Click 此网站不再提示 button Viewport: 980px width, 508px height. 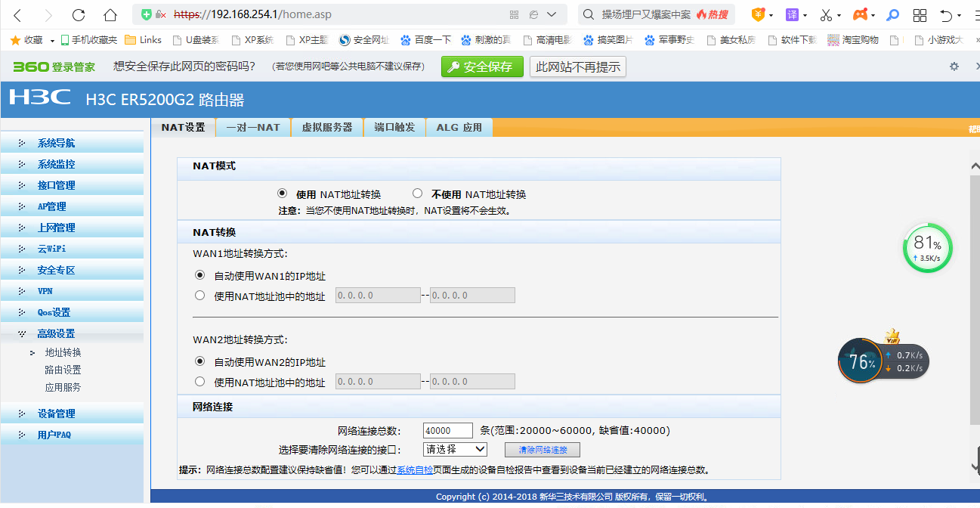[x=578, y=67]
